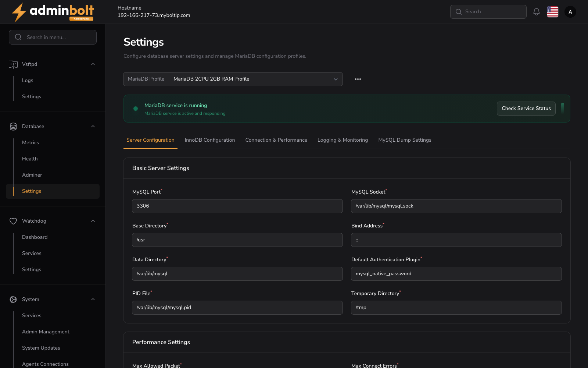
Task: Click the MariaDB service is running text
Action: [176, 105]
